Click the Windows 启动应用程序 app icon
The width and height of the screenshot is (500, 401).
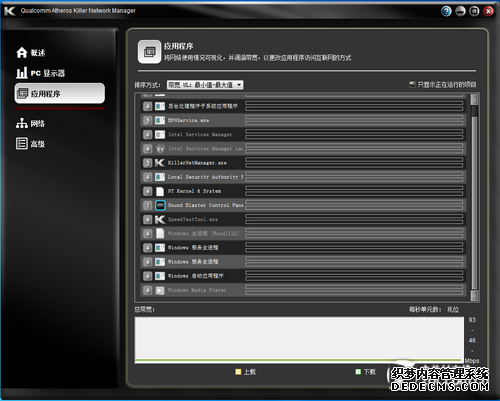coord(160,276)
